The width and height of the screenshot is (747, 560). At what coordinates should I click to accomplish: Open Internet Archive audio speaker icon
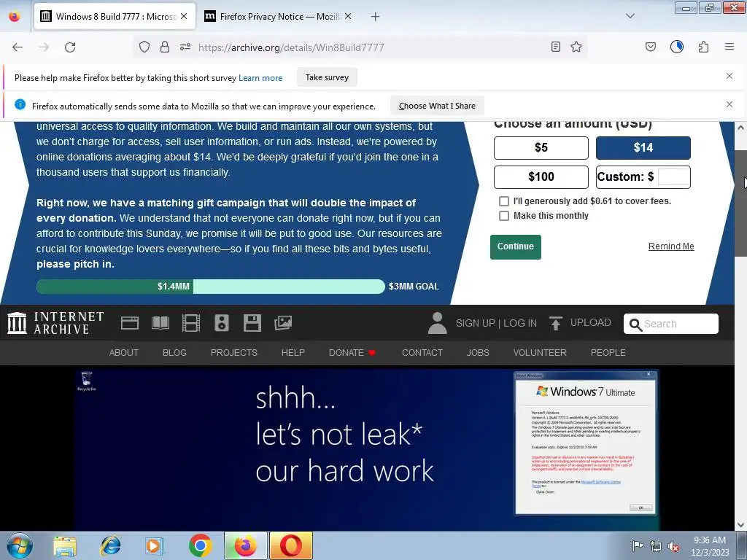222,323
